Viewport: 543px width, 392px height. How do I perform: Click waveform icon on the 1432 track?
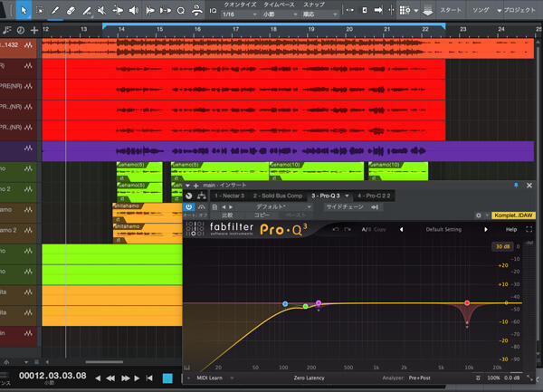coord(28,45)
